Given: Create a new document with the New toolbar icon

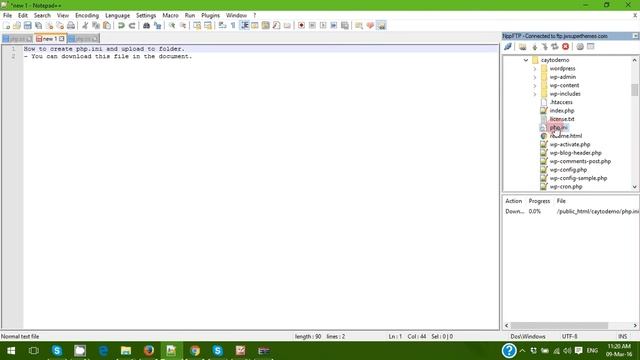Looking at the screenshot, I should [x=6, y=25].
